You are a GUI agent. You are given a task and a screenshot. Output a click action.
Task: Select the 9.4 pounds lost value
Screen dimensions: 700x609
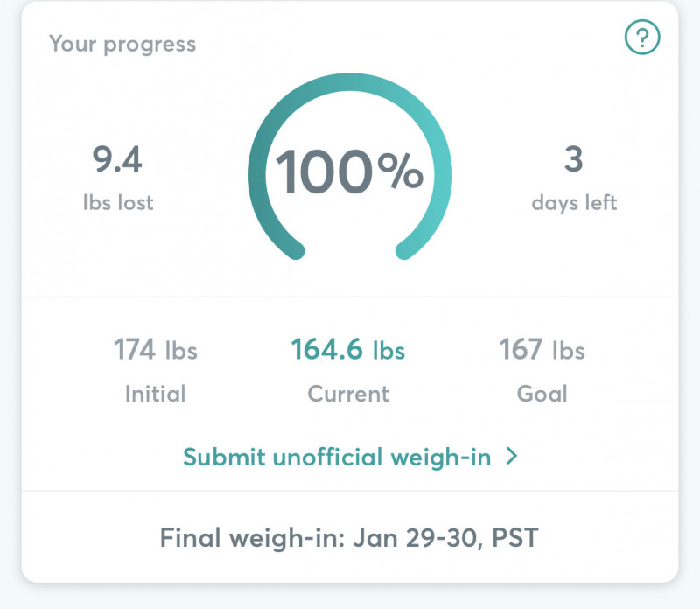pyautogui.click(x=117, y=160)
